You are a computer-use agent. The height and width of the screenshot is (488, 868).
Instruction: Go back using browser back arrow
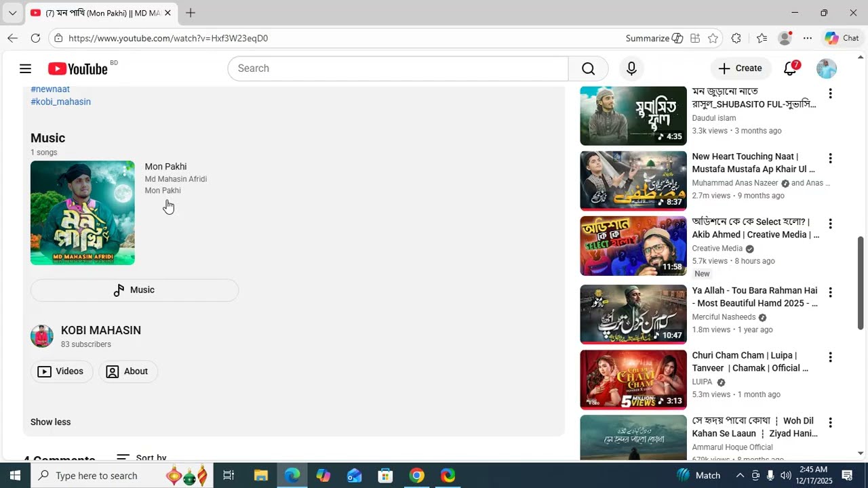tap(12, 38)
